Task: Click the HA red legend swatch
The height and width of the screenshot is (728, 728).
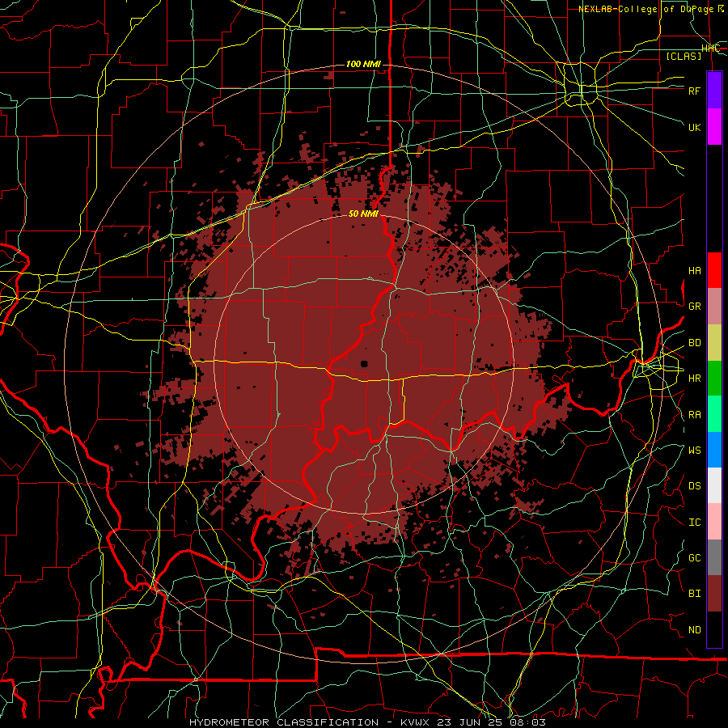Action: 714,270
